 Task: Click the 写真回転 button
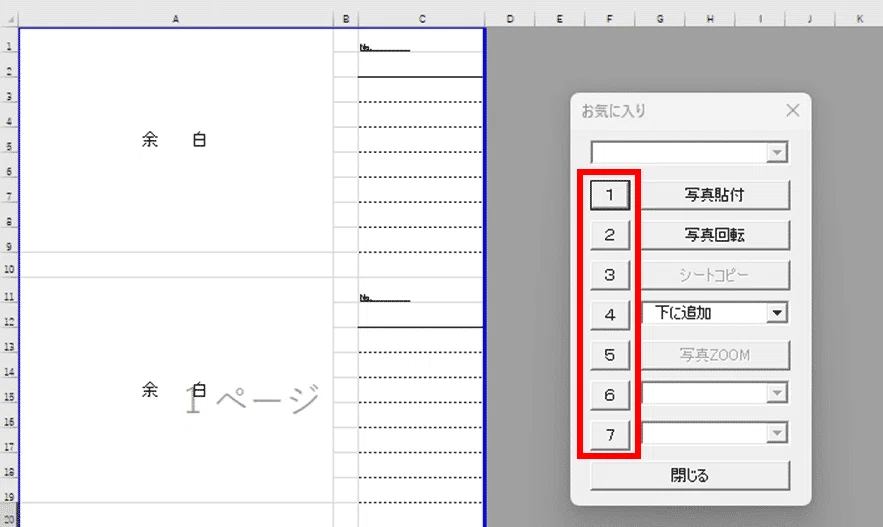[x=715, y=235]
